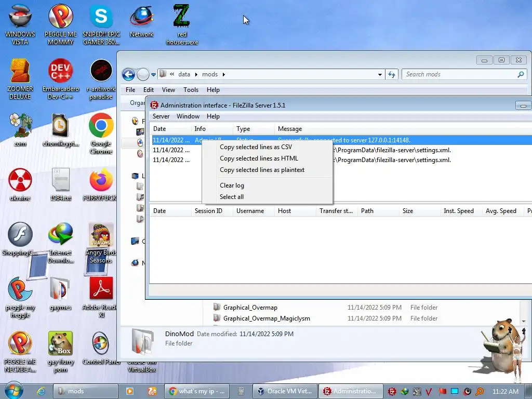The height and width of the screenshot is (399, 532).
Task: Open the ShoppingC Flash icon
Action: (x=20, y=238)
